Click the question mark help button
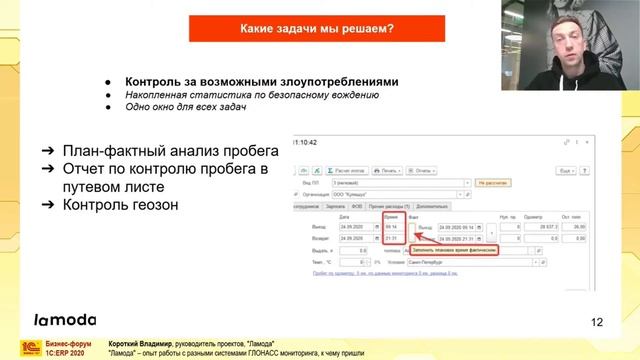Image resolution: width=640 pixels, height=360 pixels. click(584, 171)
